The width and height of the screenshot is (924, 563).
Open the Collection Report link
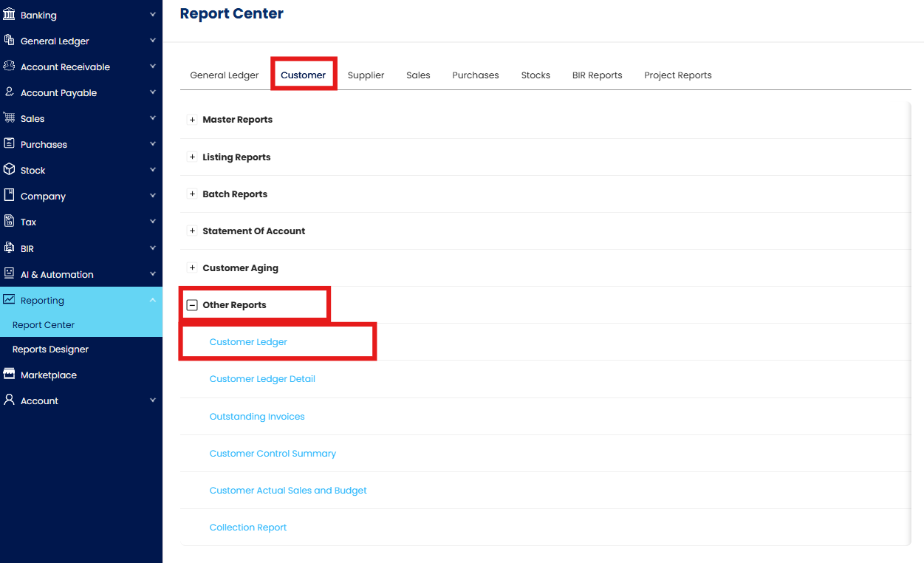(248, 528)
